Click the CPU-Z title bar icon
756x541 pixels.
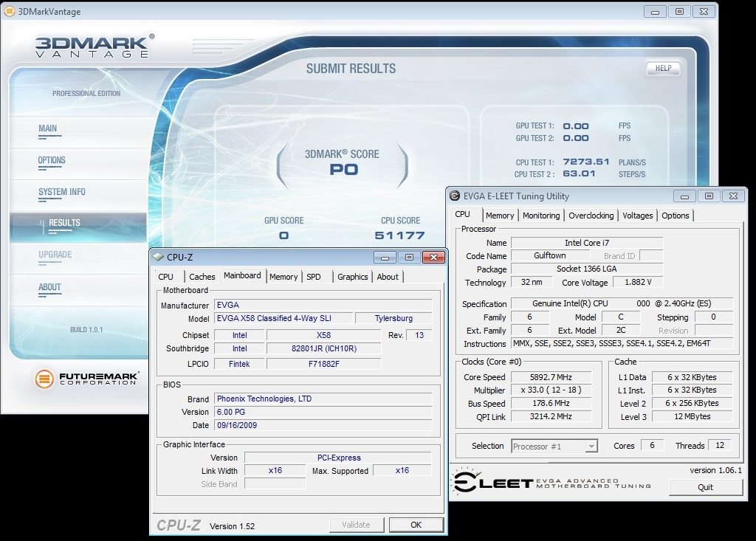(158, 257)
